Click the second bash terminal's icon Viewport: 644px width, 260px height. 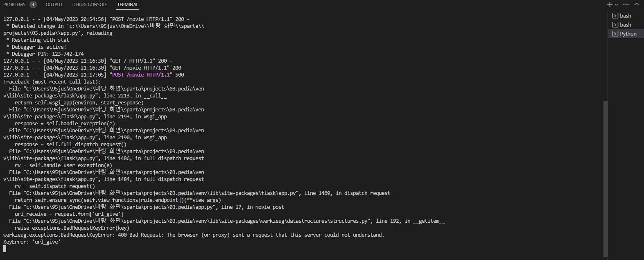[x=615, y=25]
